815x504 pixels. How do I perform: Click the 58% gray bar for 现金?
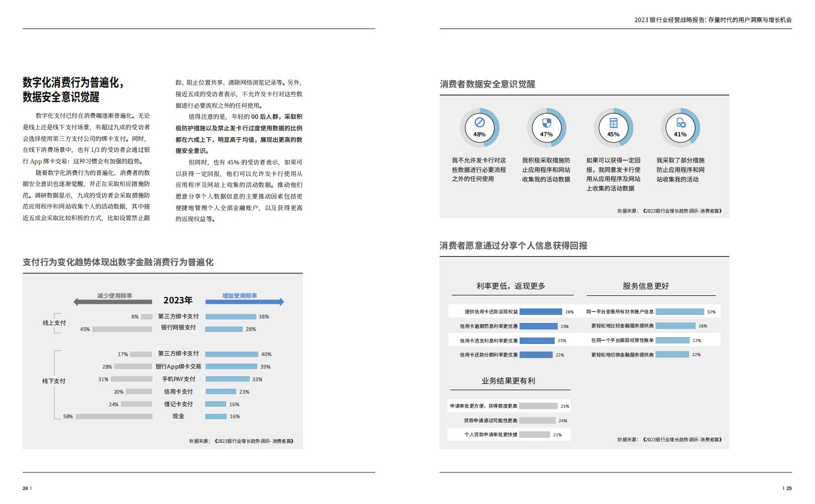pos(114,416)
